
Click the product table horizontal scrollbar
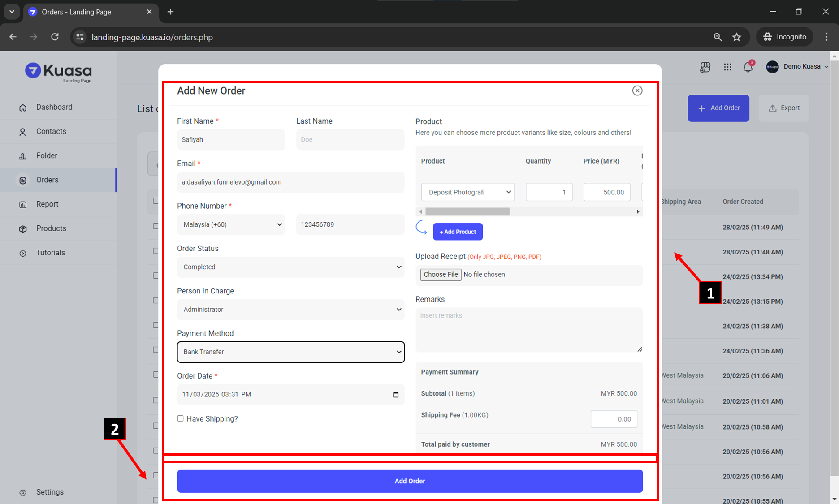click(x=467, y=211)
